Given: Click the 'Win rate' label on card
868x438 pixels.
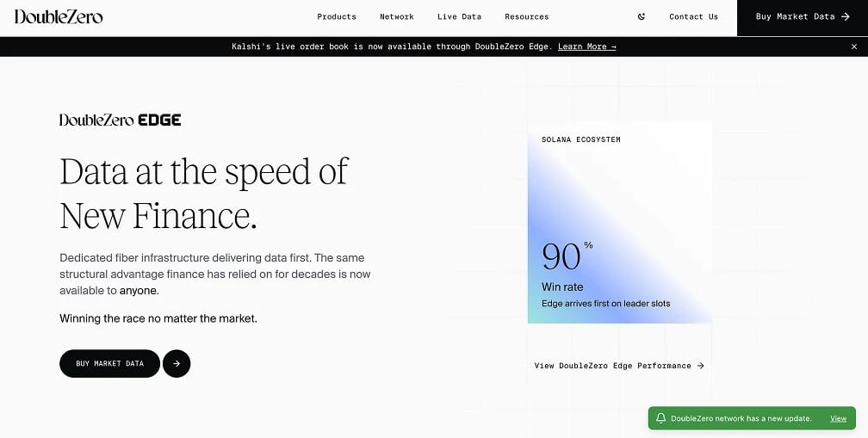Looking at the screenshot, I should [562, 287].
